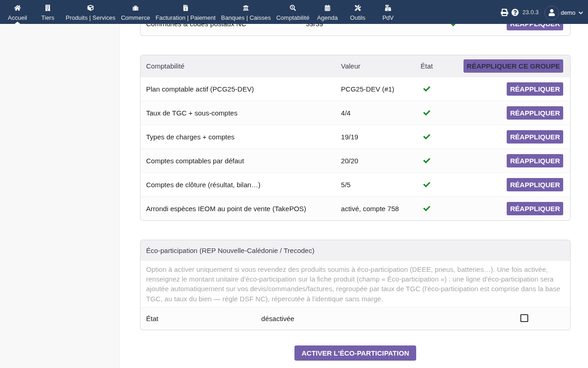
Task: Expand the demo user dropdown arrow
Action: pos(581,13)
